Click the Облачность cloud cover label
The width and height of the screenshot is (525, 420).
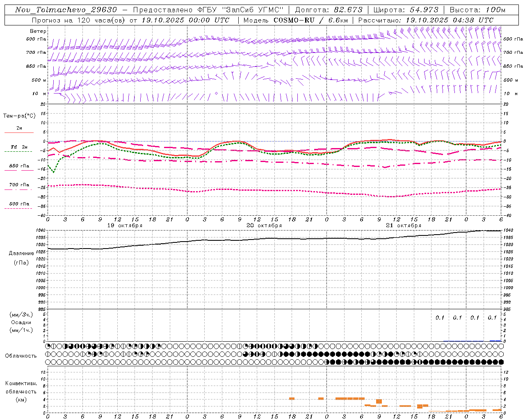pos(21,356)
